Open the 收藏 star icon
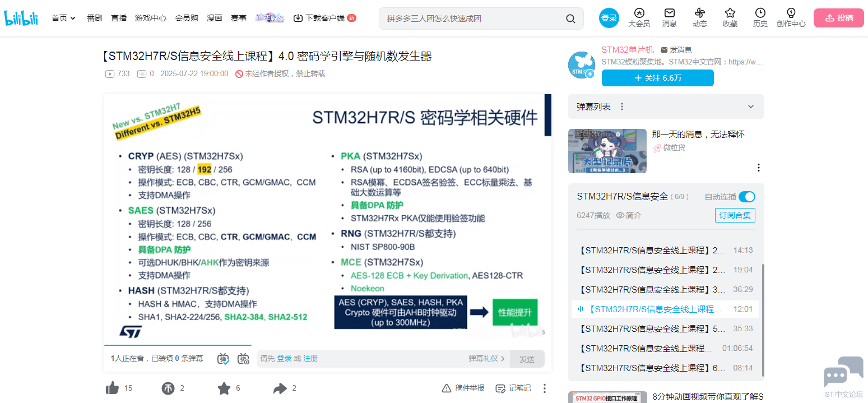The width and height of the screenshot is (868, 403). point(730,13)
